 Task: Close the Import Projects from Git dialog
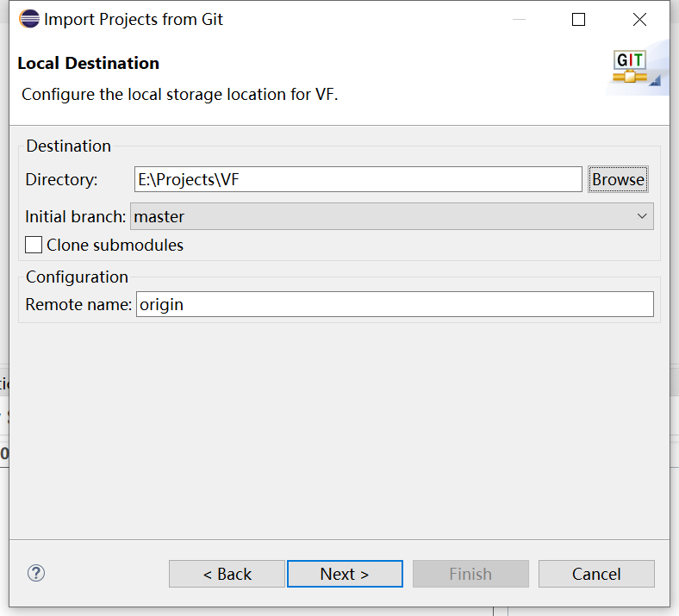click(x=639, y=19)
